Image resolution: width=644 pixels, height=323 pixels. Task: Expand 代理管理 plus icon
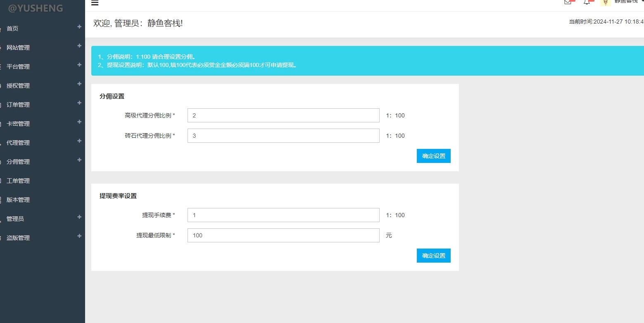click(79, 141)
